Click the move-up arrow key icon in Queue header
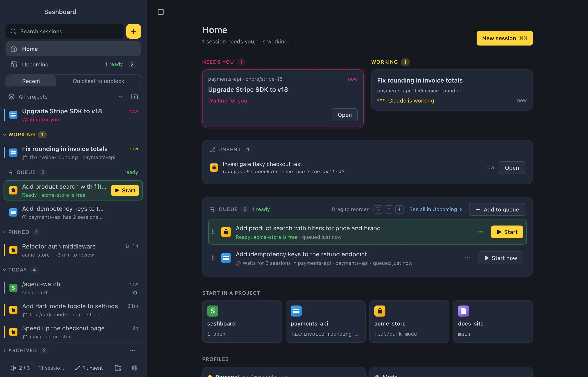Image resolution: width=588 pixels, height=377 pixels. coord(389,209)
